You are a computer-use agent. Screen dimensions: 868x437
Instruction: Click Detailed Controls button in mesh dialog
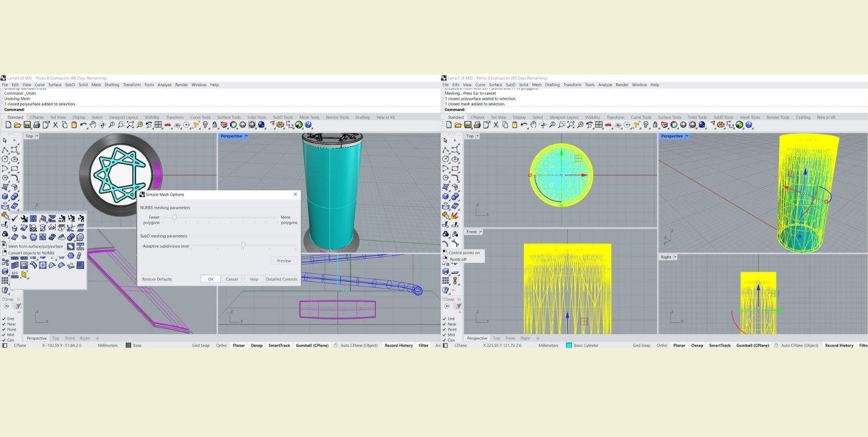(281, 279)
